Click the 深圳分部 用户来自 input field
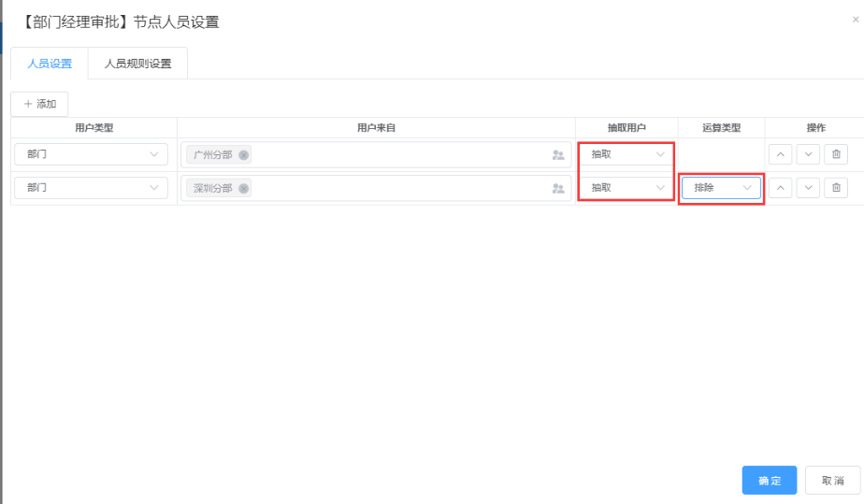Image resolution: width=864 pixels, height=504 pixels. [376, 188]
